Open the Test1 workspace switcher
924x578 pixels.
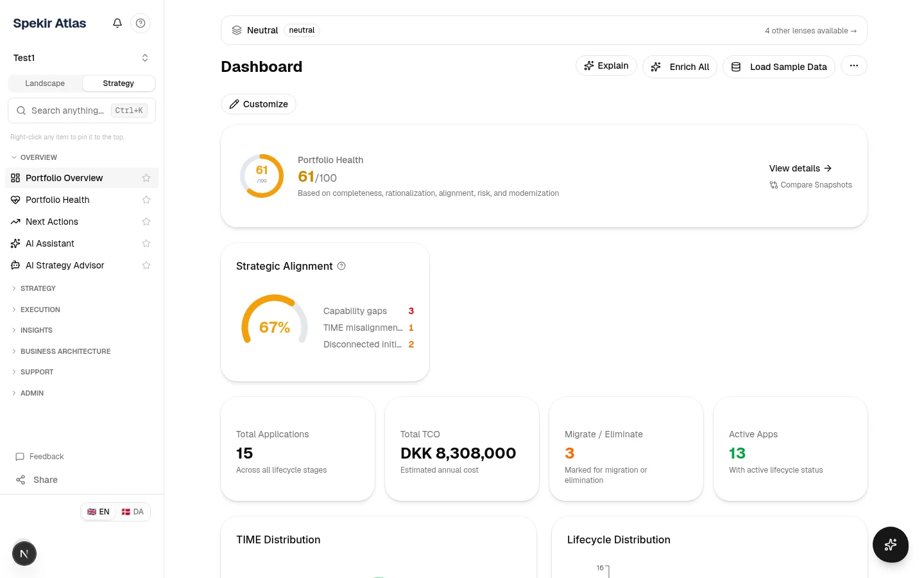tap(81, 58)
